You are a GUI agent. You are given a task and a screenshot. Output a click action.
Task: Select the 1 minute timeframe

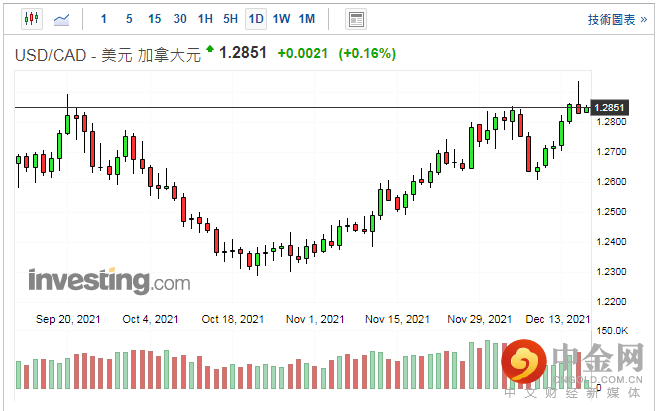click(104, 19)
